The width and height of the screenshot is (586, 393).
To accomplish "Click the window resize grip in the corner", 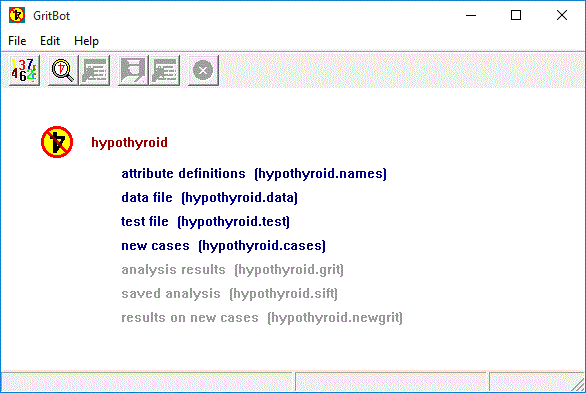I will pos(579,385).
